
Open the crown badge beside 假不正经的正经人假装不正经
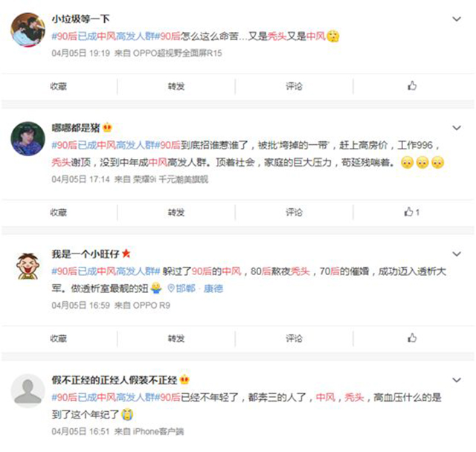(184, 379)
